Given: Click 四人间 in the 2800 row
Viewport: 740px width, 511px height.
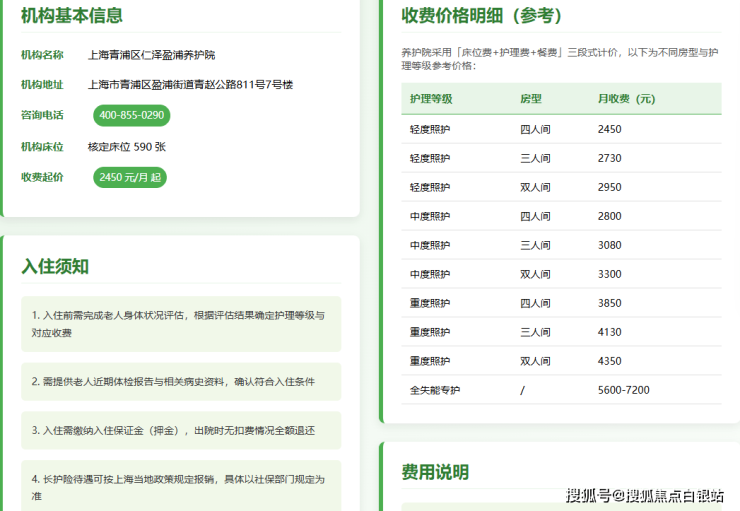Looking at the screenshot, I should pyautogui.click(x=535, y=217).
